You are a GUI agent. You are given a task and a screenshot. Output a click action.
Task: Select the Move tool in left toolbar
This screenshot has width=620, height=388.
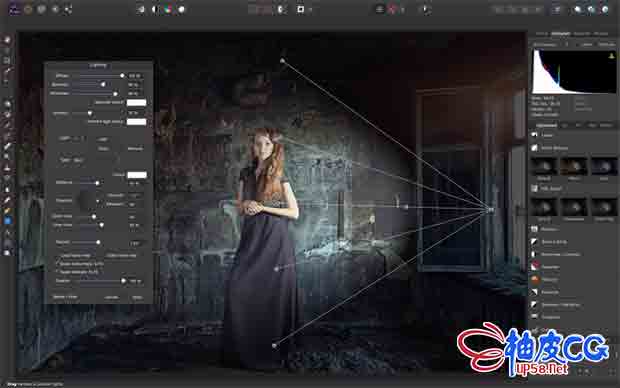pos(7,40)
